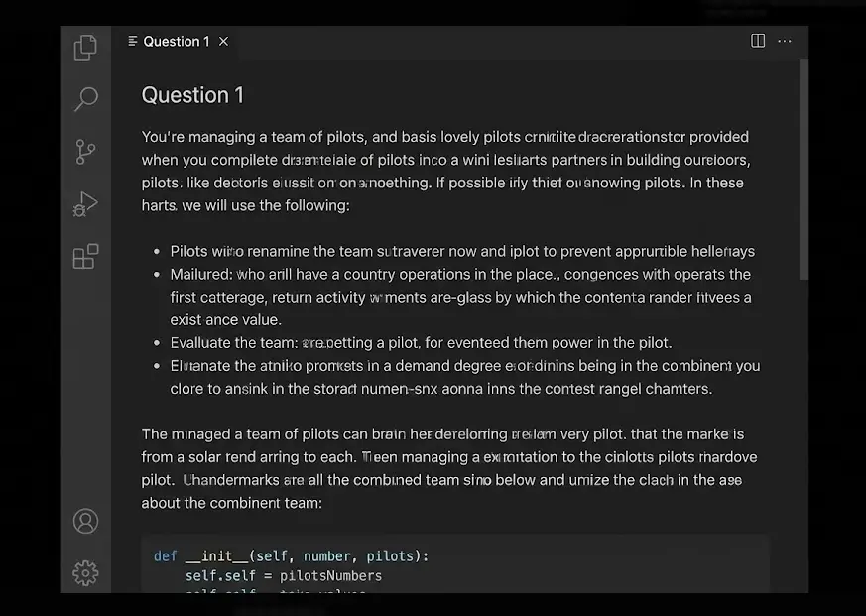Click the Question 1 heading
Screen dimensions: 866x616
(192, 95)
